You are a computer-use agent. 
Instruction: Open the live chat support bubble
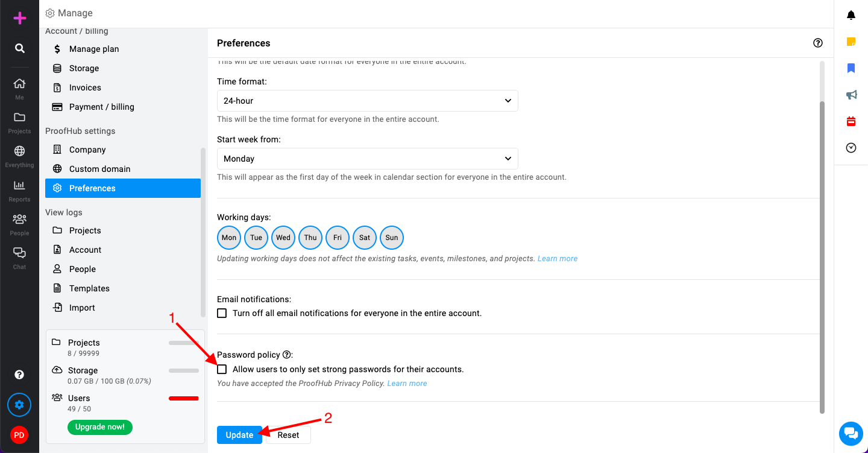[851, 433]
